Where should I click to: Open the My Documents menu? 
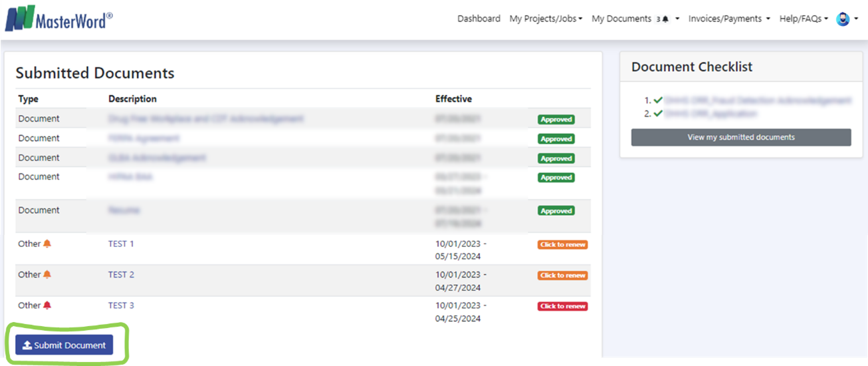[x=621, y=19]
